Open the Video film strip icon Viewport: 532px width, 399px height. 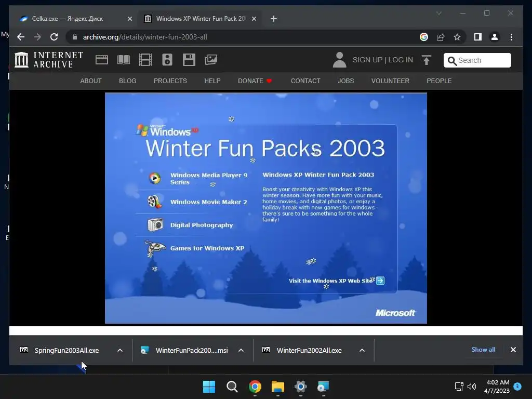click(145, 60)
